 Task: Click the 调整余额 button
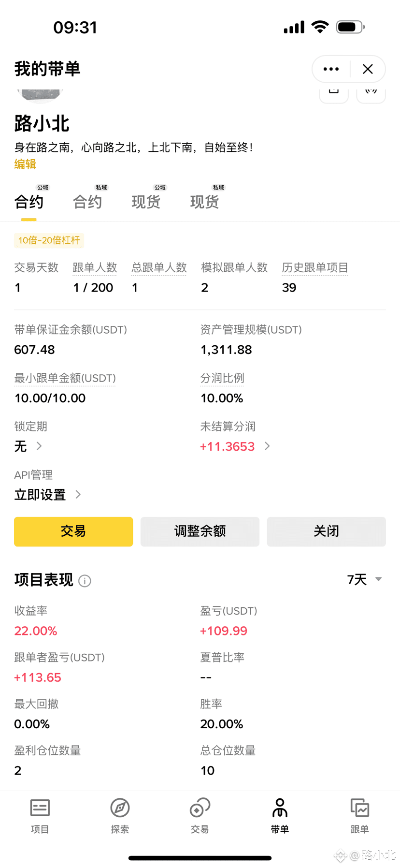coord(200,531)
